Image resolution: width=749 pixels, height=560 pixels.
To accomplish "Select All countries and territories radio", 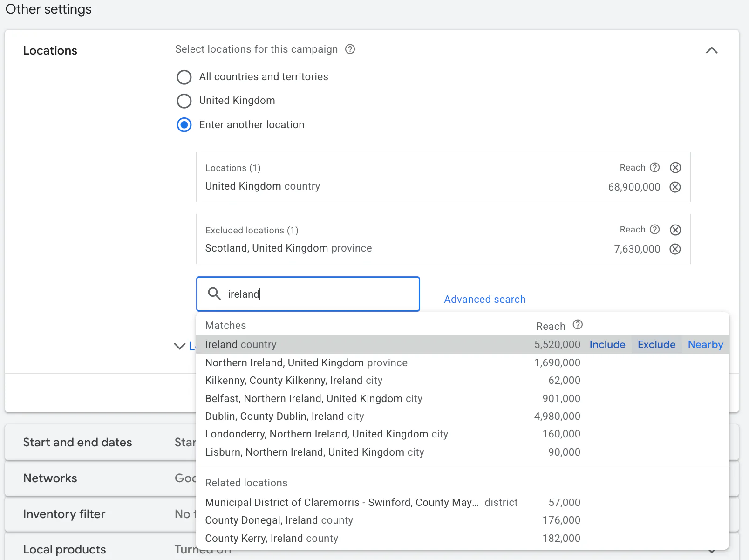I will coord(184,77).
